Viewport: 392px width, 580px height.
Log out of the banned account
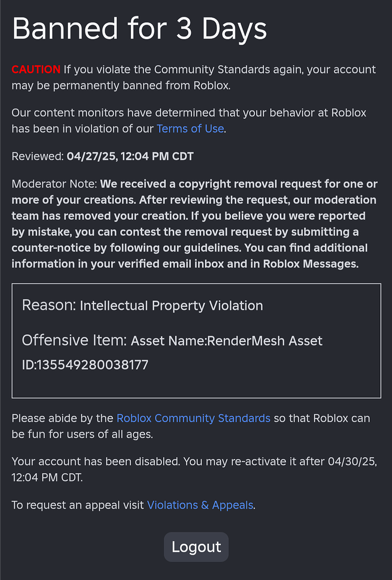pos(196,547)
